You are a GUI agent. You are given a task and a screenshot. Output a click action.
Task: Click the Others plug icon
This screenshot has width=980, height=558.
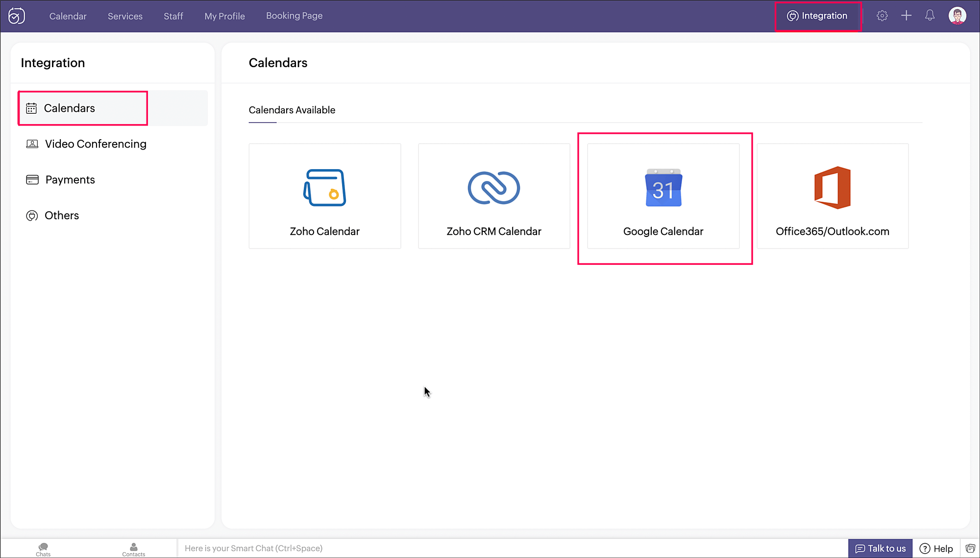(32, 216)
